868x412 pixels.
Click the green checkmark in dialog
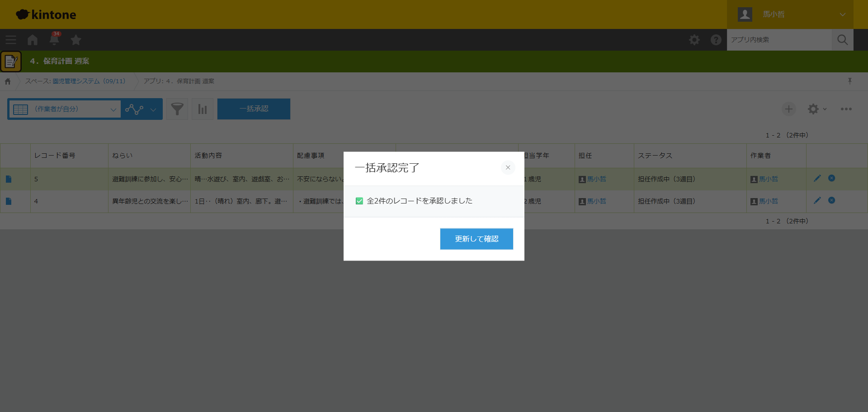(x=359, y=201)
